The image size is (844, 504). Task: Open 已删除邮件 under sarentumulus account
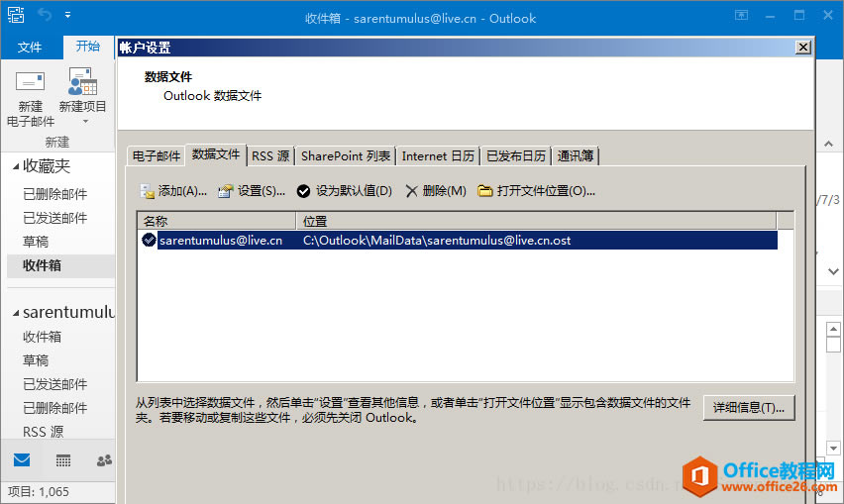click(54, 408)
